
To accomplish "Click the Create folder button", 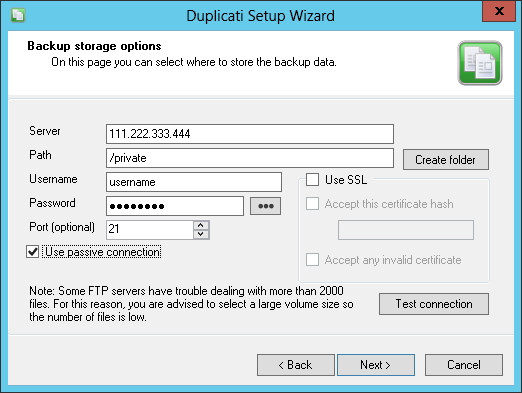I will point(446,160).
